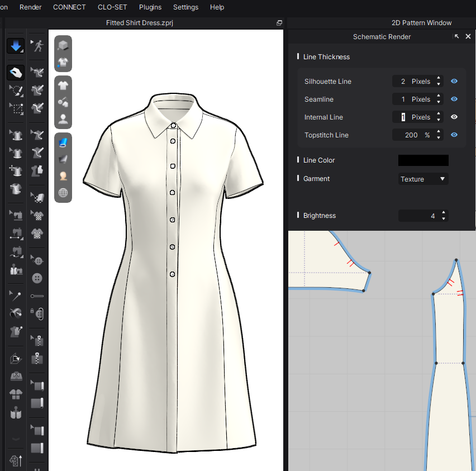Select the Free Sewing tool
This screenshot has height=471, width=476.
16,252
